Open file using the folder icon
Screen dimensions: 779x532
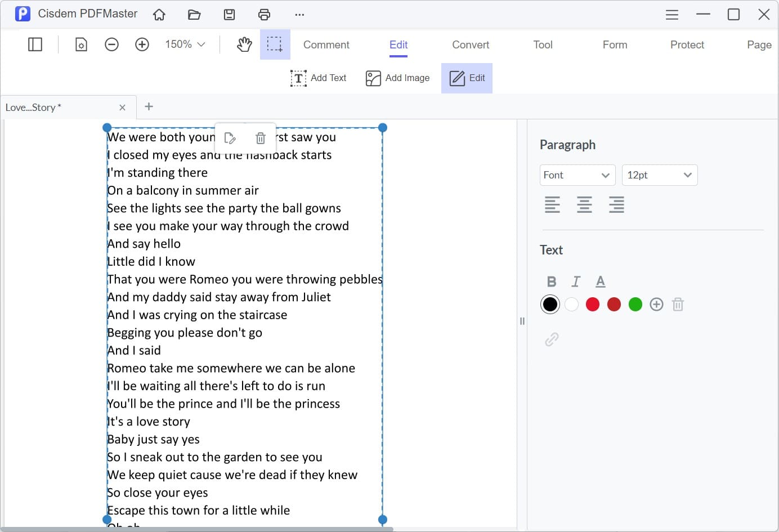(x=194, y=15)
